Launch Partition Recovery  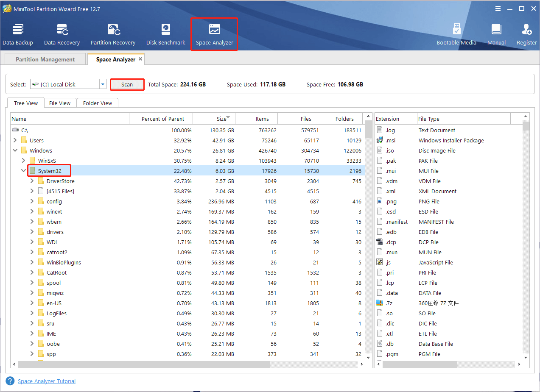coord(113,34)
